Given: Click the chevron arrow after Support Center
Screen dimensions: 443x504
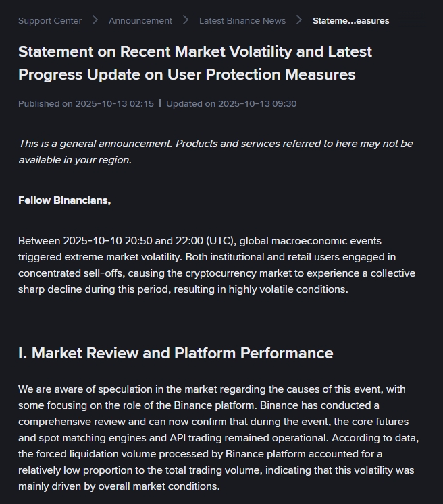Looking at the screenshot, I should pyautogui.click(x=95, y=20).
